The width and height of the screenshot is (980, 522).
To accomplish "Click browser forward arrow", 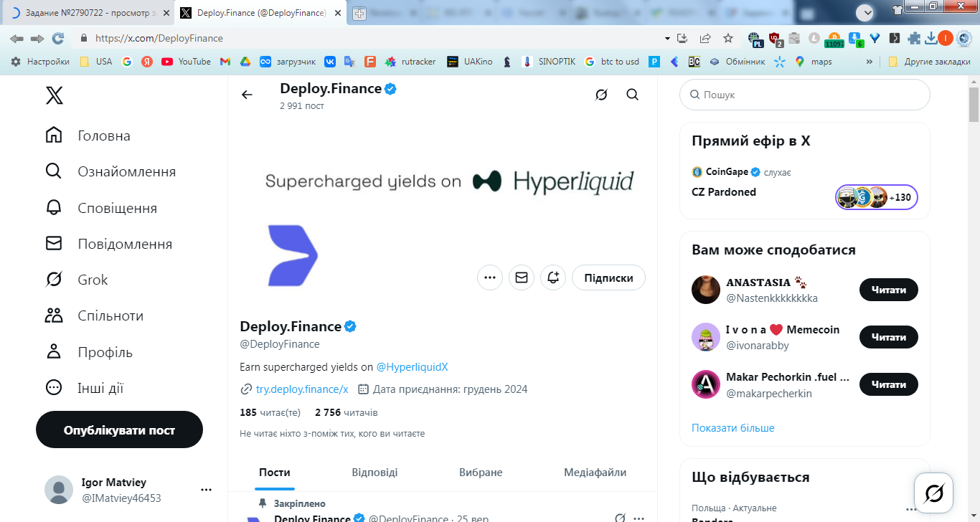I will pyautogui.click(x=37, y=39).
